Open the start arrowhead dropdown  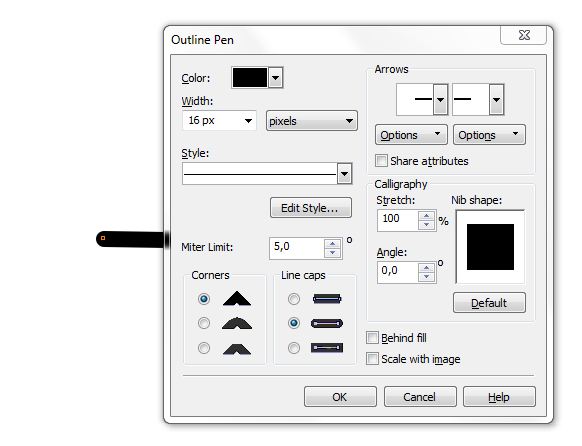pyautogui.click(x=441, y=99)
